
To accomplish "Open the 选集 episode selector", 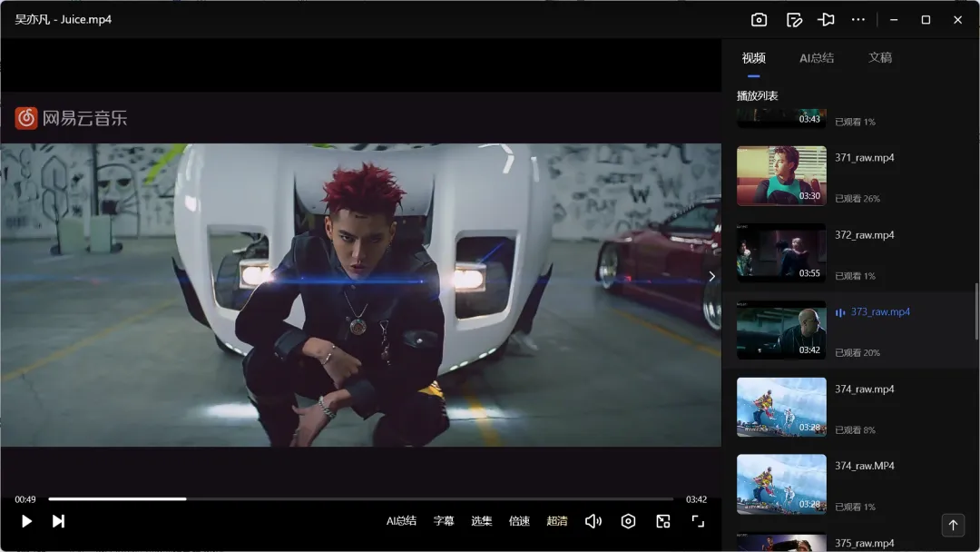I will 481,521.
